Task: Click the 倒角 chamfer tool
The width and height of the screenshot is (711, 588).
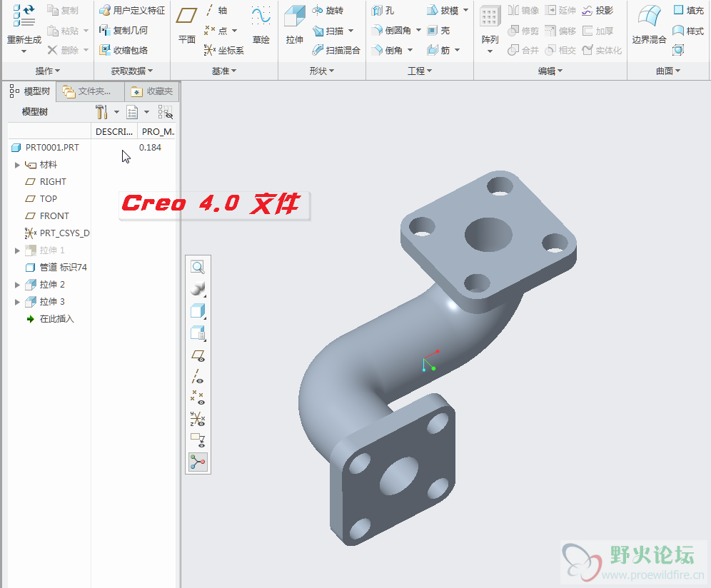Action: coord(387,50)
